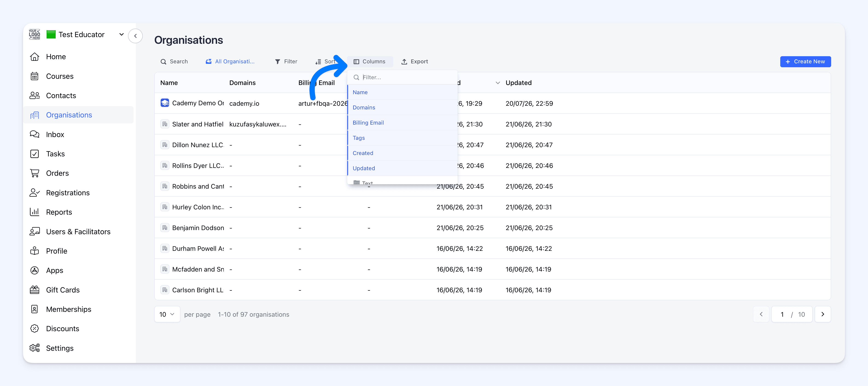
Task: Click the Hurley Colon Inc building icon
Action: click(x=165, y=207)
